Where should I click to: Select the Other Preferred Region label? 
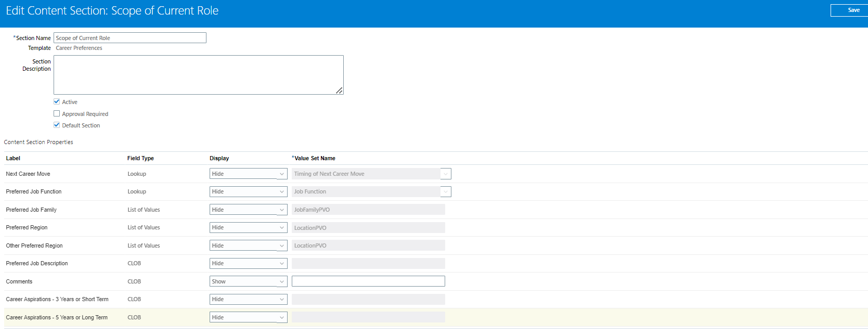34,245
